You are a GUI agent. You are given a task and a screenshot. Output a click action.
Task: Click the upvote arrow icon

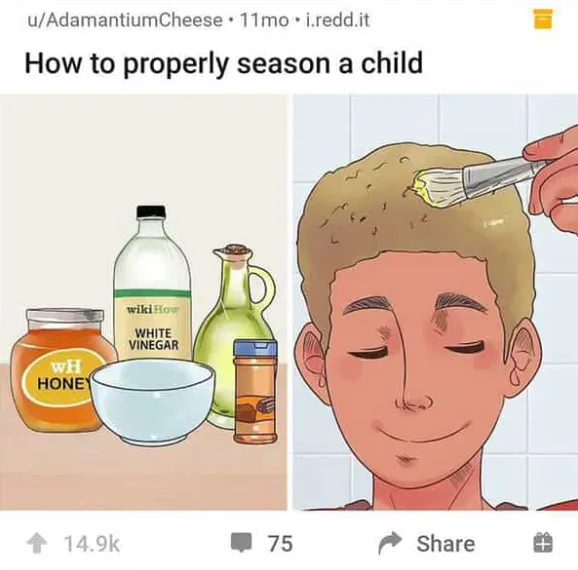[x=37, y=543]
